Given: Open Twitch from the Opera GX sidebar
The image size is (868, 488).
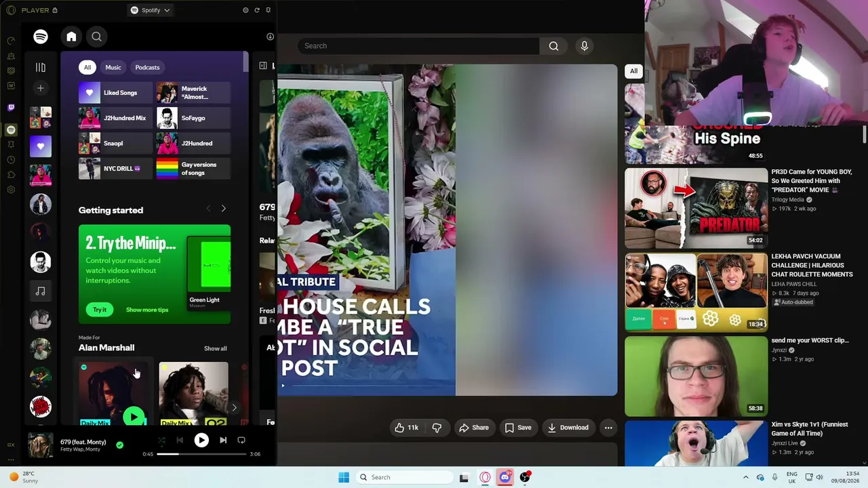Looking at the screenshot, I should click(x=11, y=108).
